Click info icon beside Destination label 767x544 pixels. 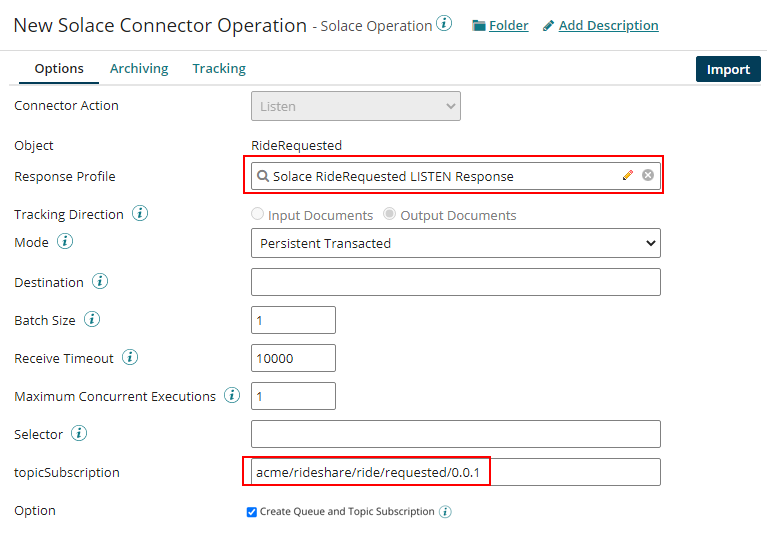[x=100, y=282]
